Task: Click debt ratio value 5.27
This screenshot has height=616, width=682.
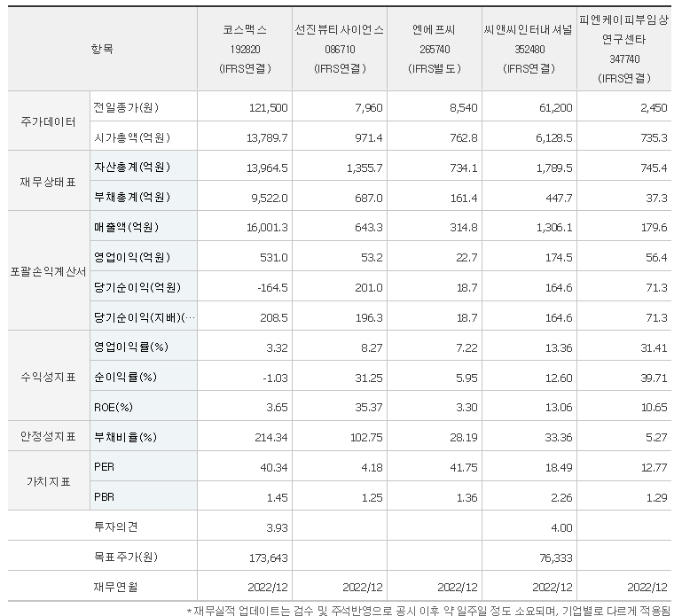Action: click(x=657, y=437)
